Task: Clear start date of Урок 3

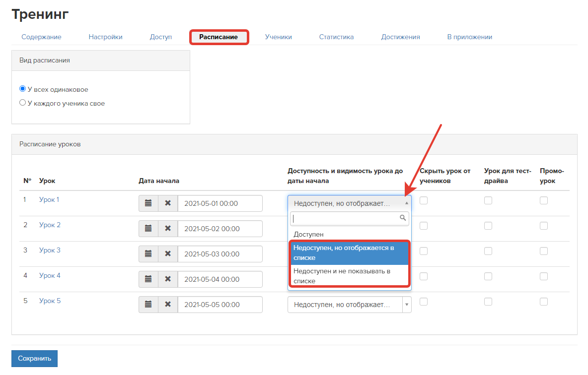Action: click(168, 254)
